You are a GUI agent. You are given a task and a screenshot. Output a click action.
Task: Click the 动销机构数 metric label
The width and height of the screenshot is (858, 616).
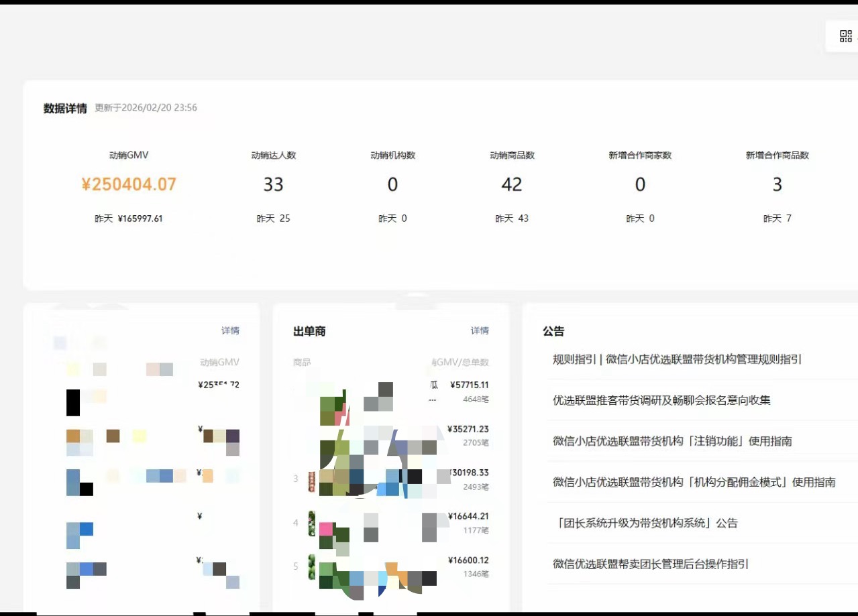tap(392, 155)
